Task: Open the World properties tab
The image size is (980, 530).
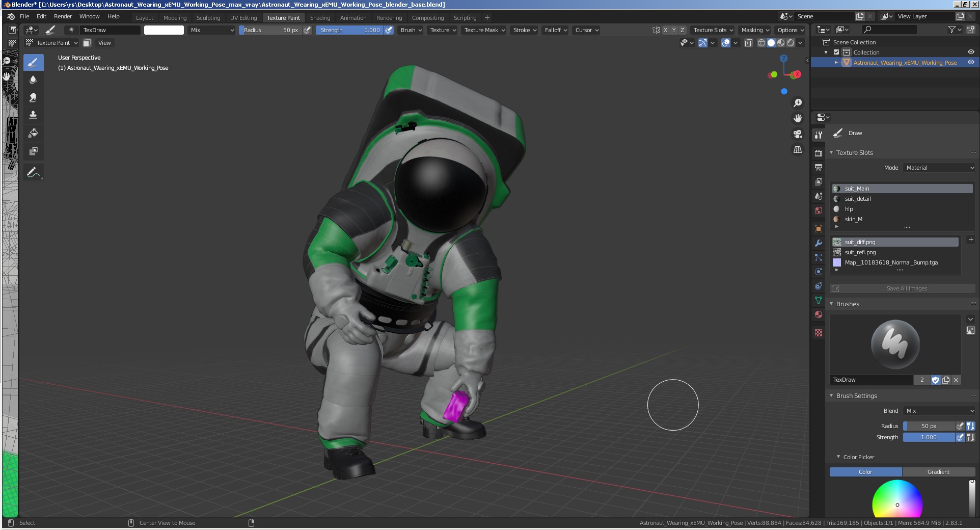Action: (x=819, y=210)
